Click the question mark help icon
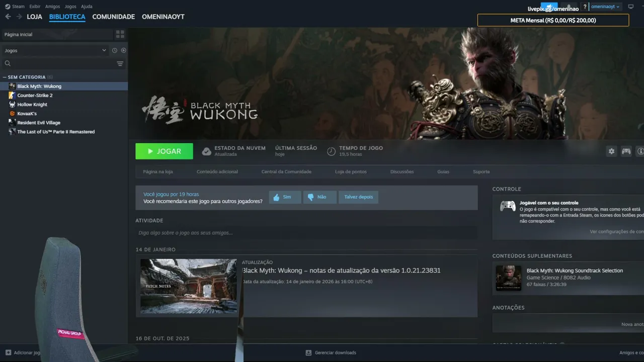644x362 pixels. (x=585, y=7)
